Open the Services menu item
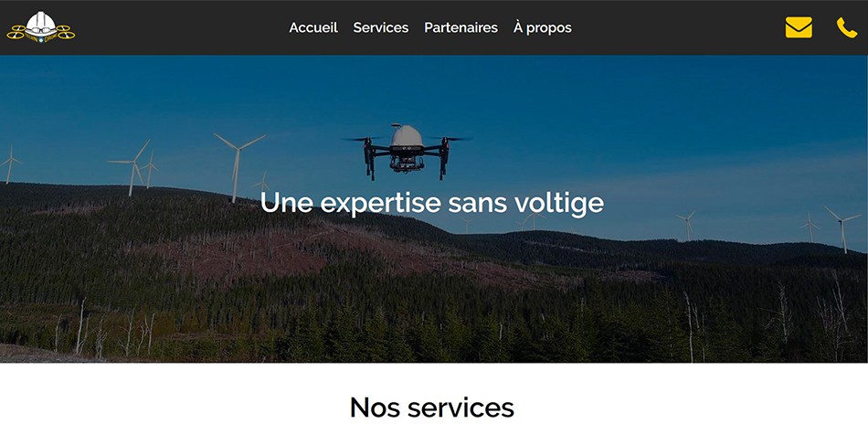 [x=381, y=27]
